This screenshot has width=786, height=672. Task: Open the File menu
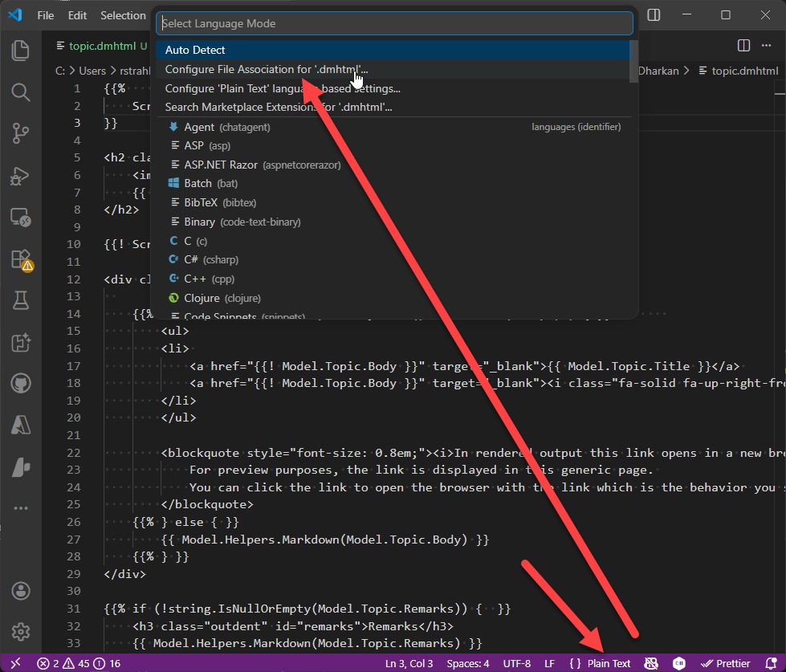pyautogui.click(x=46, y=15)
